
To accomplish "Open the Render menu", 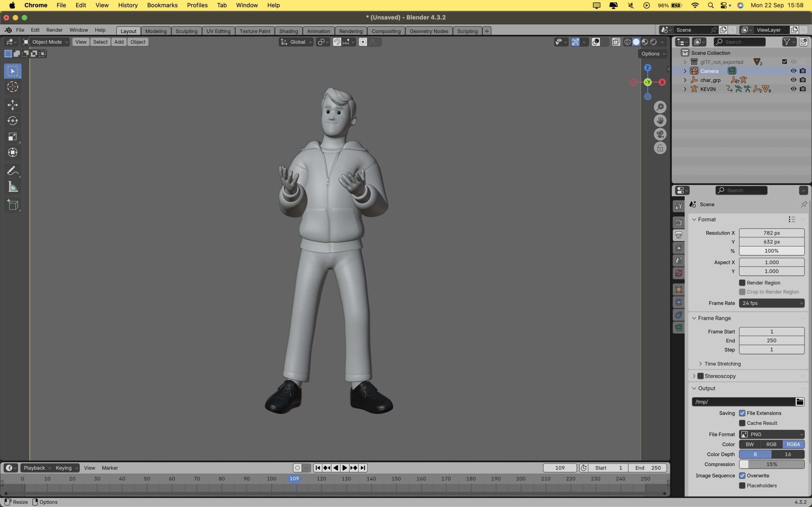I will click(54, 30).
